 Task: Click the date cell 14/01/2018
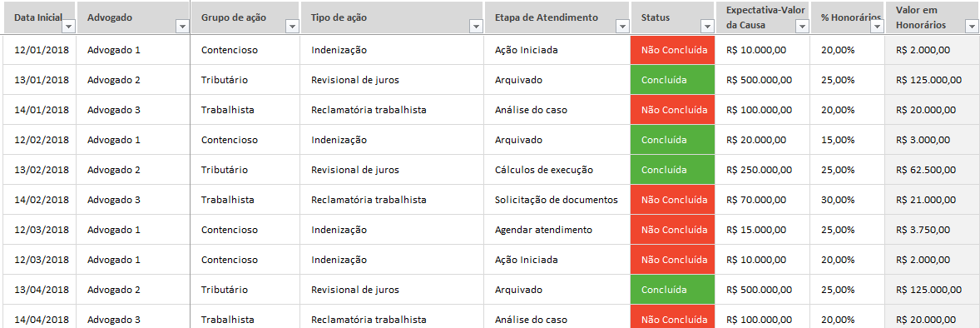pyautogui.click(x=39, y=110)
